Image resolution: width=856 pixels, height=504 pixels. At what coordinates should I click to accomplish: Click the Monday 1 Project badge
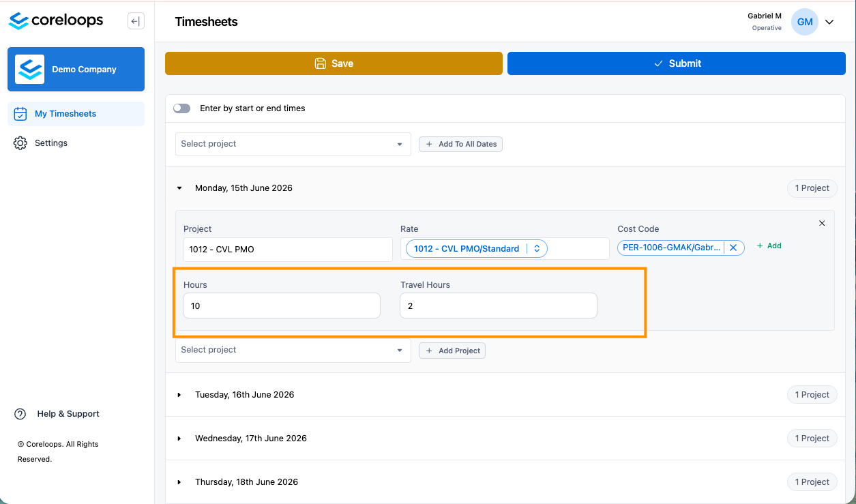click(x=812, y=188)
